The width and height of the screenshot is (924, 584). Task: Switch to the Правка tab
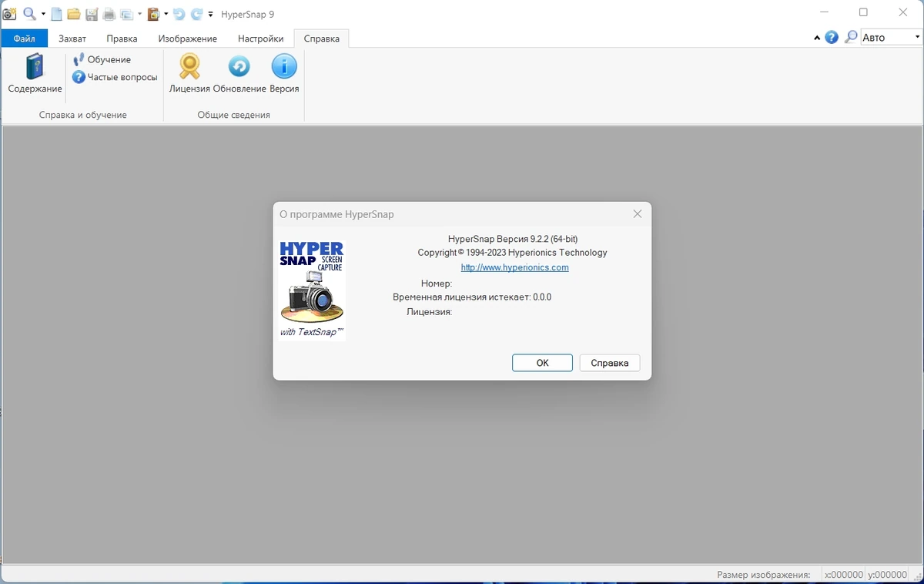click(122, 39)
